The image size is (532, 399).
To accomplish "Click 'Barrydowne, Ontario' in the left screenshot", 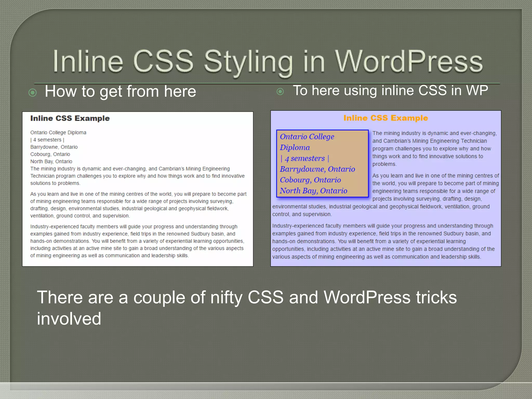I will tap(54, 147).
